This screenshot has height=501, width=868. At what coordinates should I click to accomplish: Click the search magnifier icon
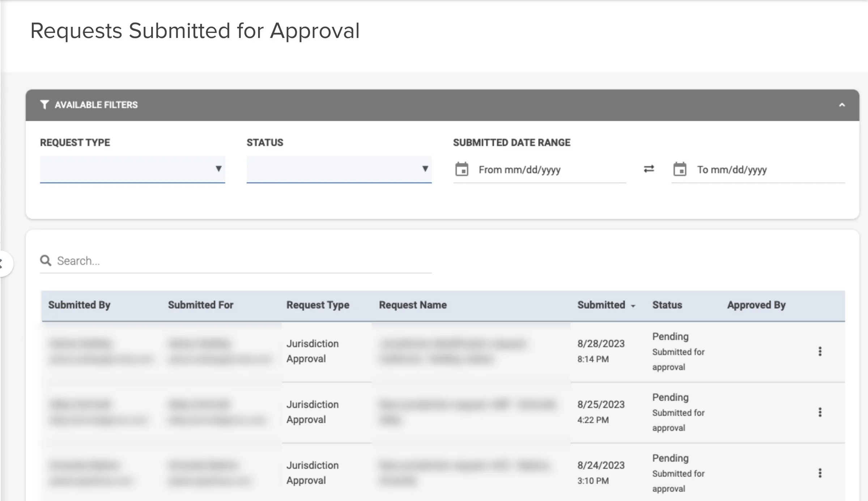point(46,260)
